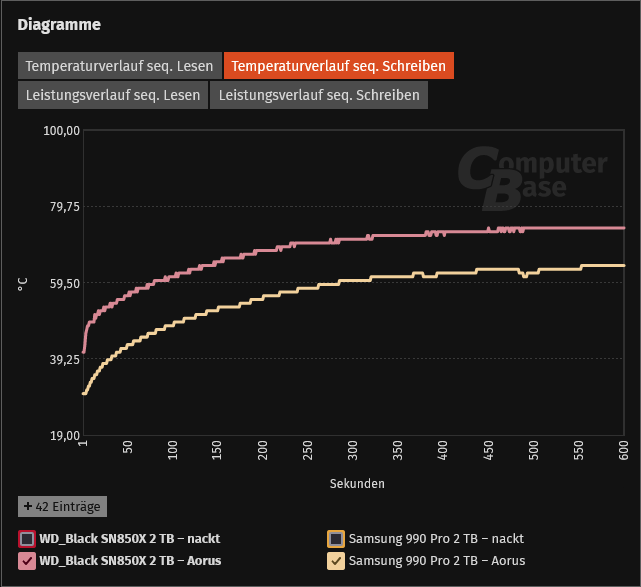Viewport: 641px width, 587px height.
Task: Open Leistungsverlauf seq. Schreiben tab
Action: [319, 95]
